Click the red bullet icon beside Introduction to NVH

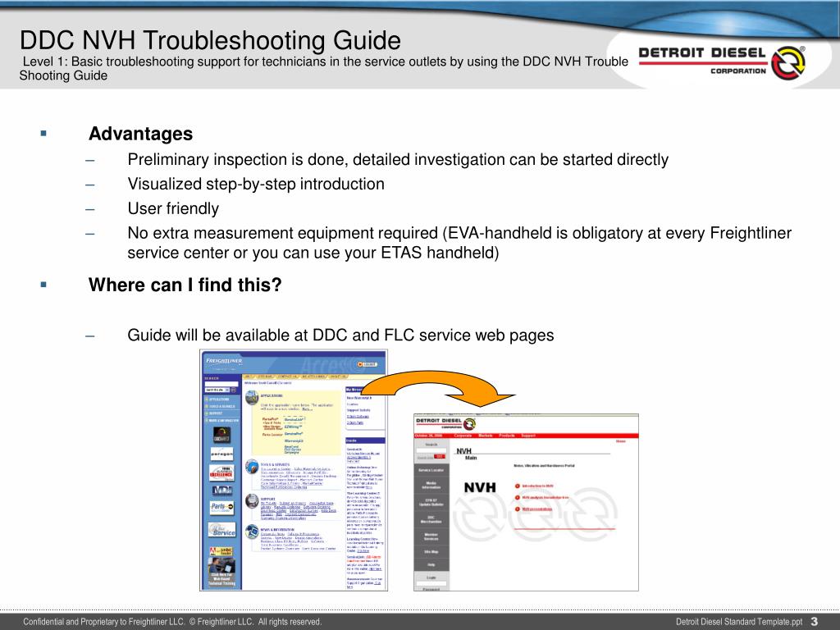[x=518, y=486]
